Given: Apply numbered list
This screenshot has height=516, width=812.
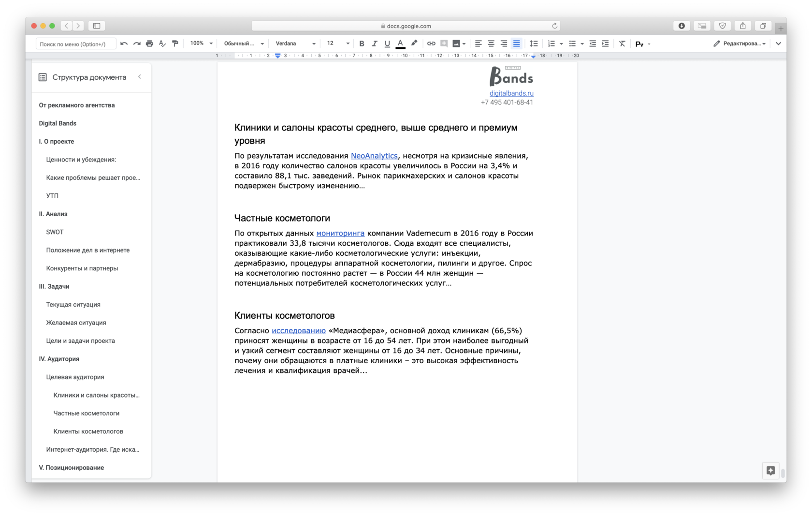Looking at the screenshot, I should pos(551,44).
